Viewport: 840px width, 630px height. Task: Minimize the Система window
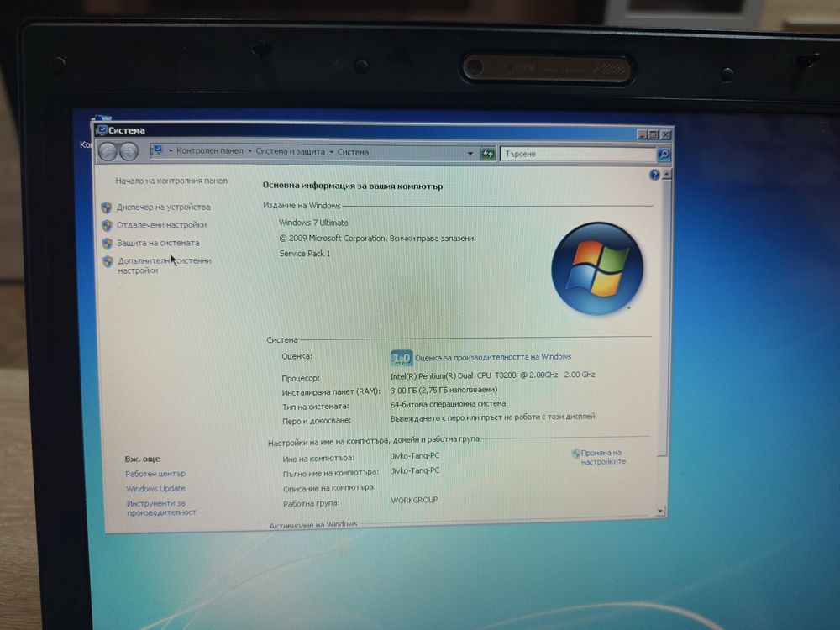pyautogui.click(x=642, y=134)
